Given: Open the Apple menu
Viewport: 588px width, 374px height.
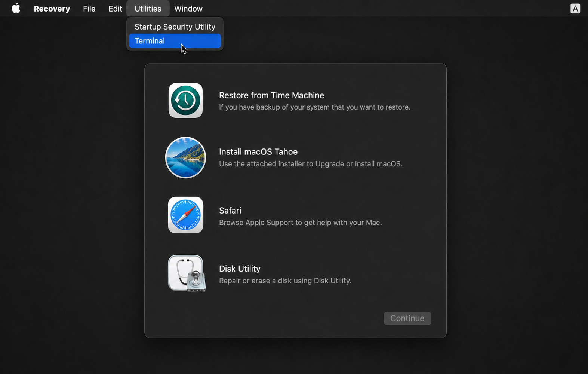Looking at the screenshot, I should click(x=16, y=8).
